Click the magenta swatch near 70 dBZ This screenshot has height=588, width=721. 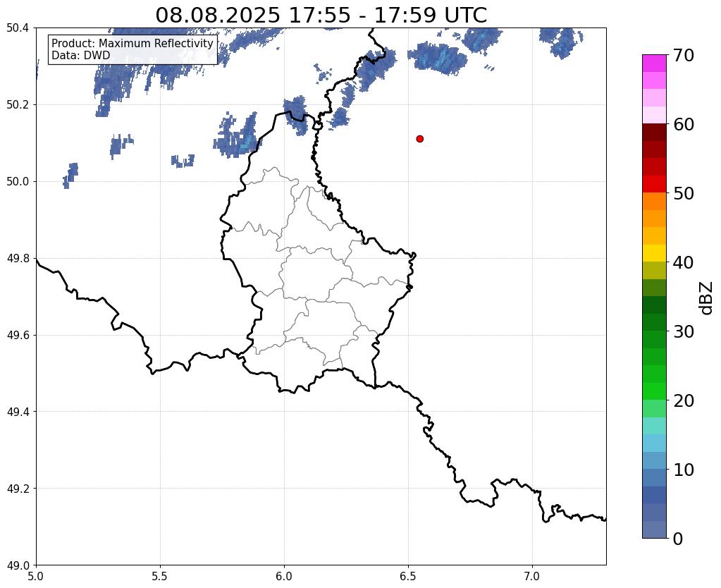tap(654, 63)
